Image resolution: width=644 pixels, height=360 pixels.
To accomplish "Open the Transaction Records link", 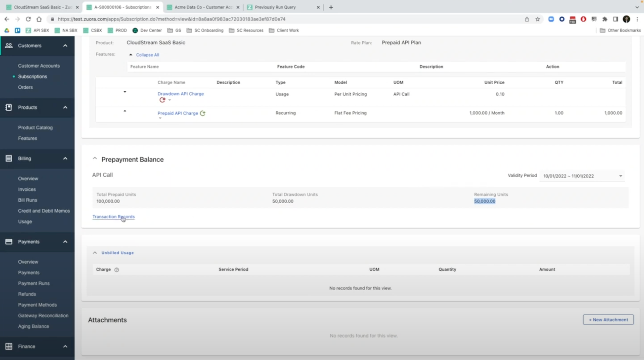I will coord(113,217).
